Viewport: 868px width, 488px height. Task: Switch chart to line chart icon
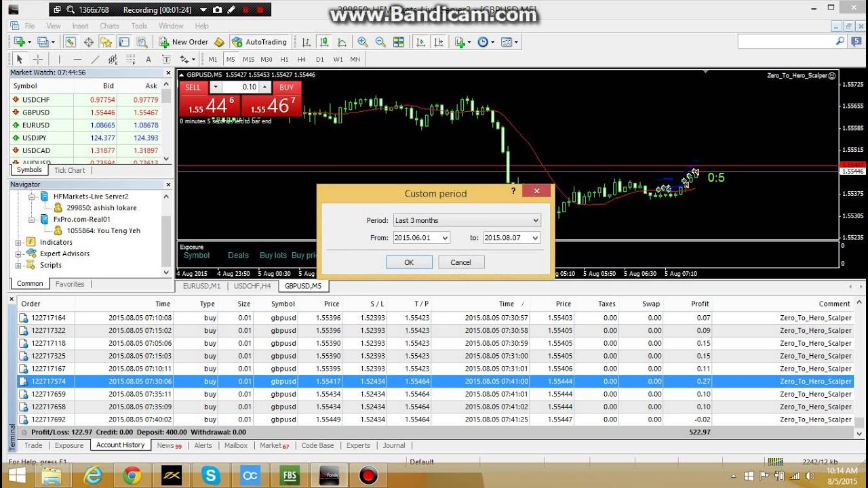click(342, 42)
